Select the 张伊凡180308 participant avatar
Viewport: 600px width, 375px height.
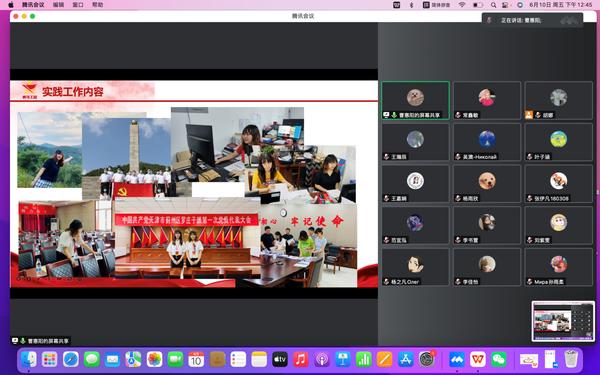[x=558, y=181]
